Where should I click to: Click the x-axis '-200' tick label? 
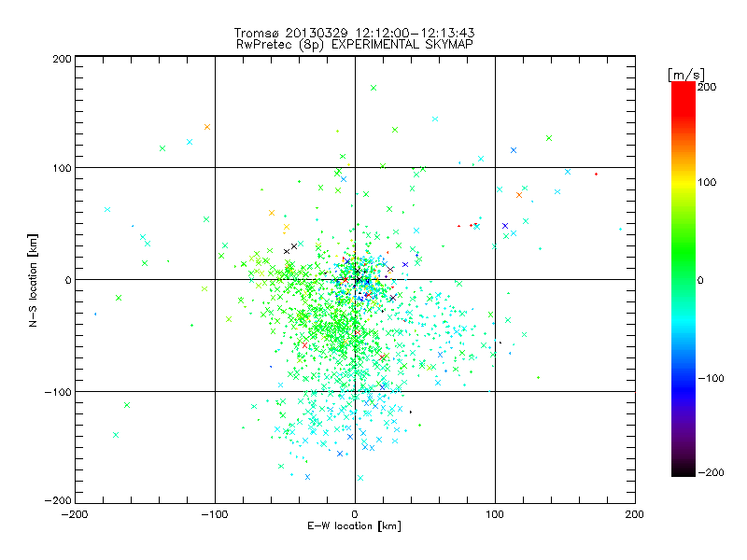pyautogui.click(x=75, y=514)
